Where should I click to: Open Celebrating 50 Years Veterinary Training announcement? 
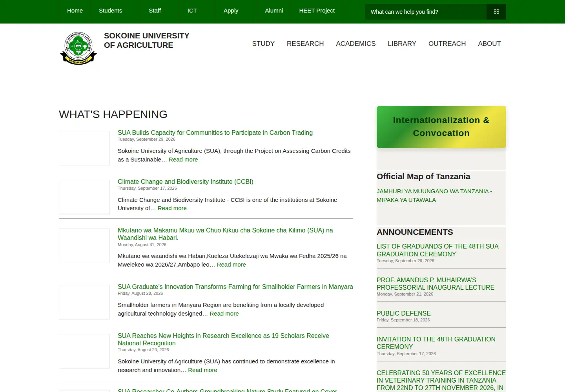(x=441, y=380)
